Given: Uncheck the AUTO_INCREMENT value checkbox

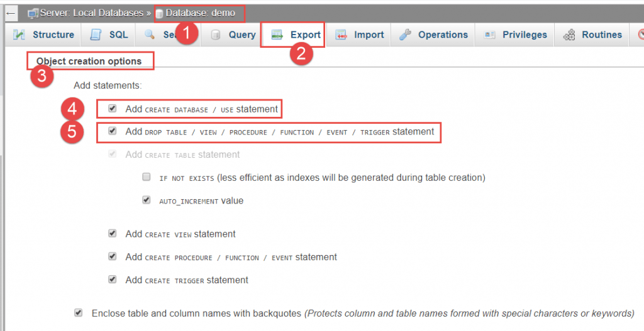Looking at the screenshot, I should (147, 201).
